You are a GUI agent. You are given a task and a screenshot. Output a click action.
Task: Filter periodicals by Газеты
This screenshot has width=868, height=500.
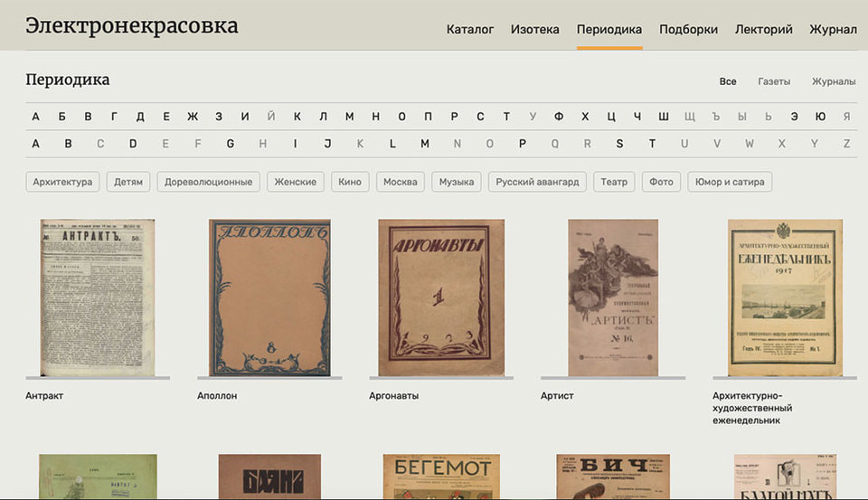point(774,81)
